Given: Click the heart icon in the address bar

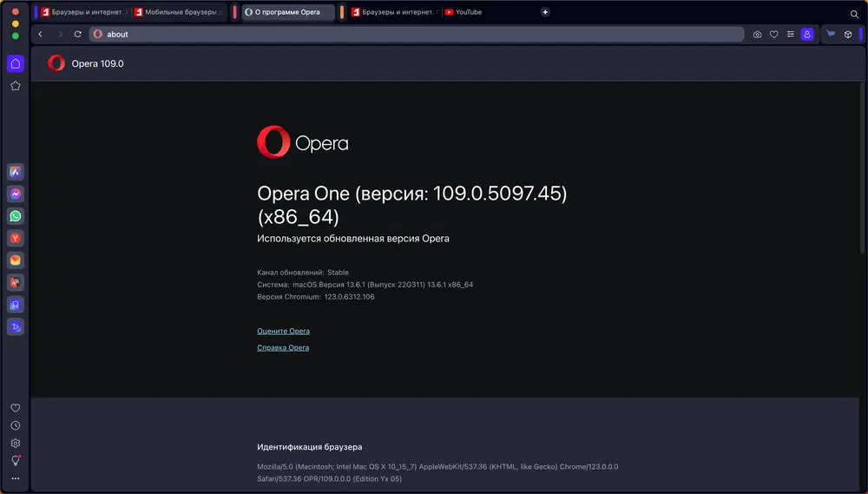Looking at the screenshot, I should pos(774,35).
